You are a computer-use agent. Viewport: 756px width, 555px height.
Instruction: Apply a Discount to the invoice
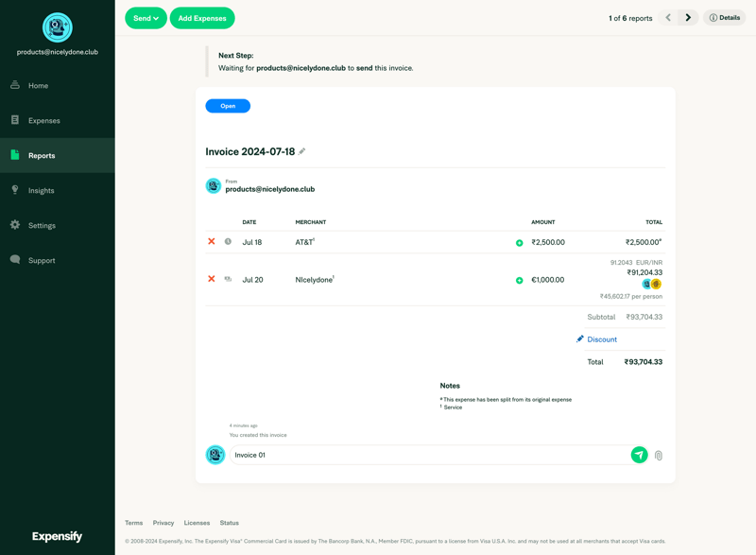[x=600, y=338]
